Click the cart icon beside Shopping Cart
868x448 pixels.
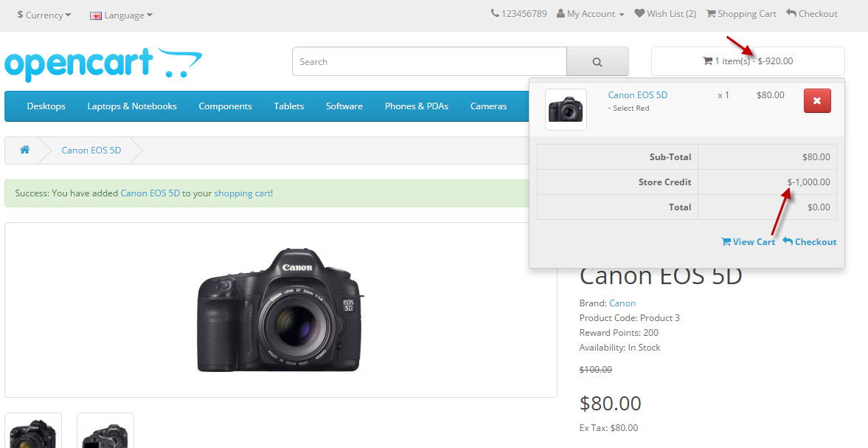[x=711, y=13]
